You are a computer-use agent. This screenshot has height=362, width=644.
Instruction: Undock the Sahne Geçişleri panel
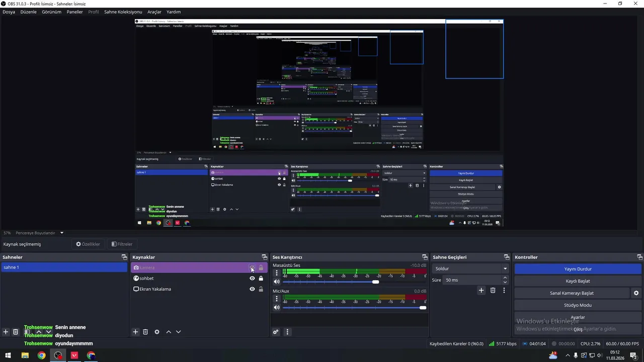507,257
